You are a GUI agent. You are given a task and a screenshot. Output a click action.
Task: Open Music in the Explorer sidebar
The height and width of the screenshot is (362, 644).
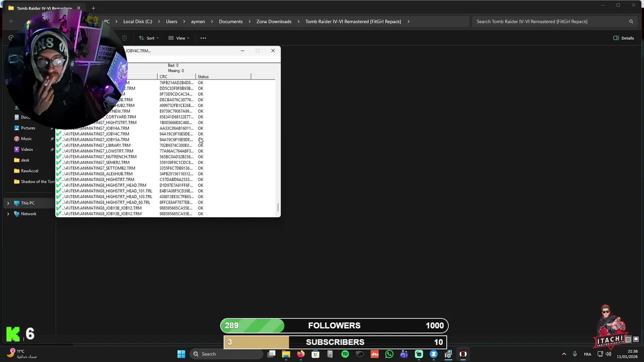26,139
